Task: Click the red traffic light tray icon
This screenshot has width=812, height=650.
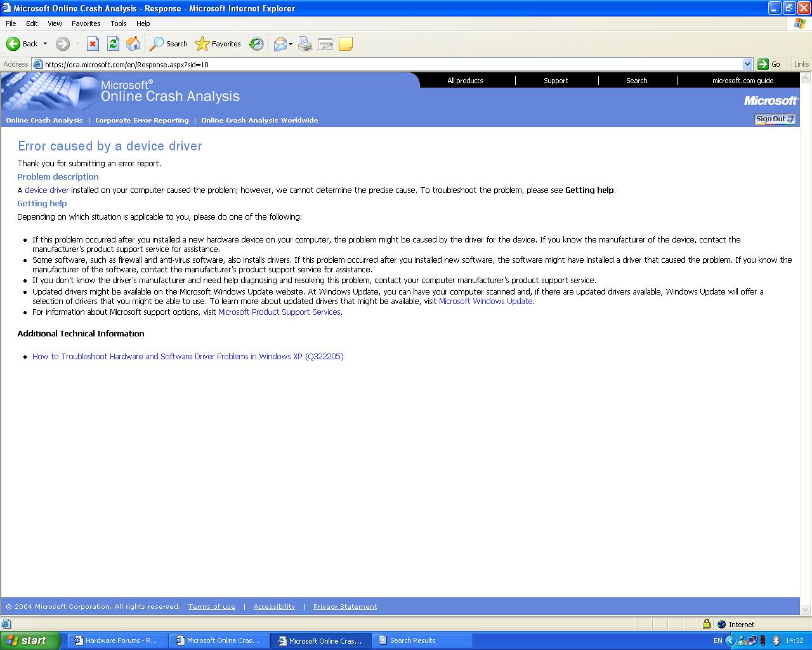Action: pos(763,640)
